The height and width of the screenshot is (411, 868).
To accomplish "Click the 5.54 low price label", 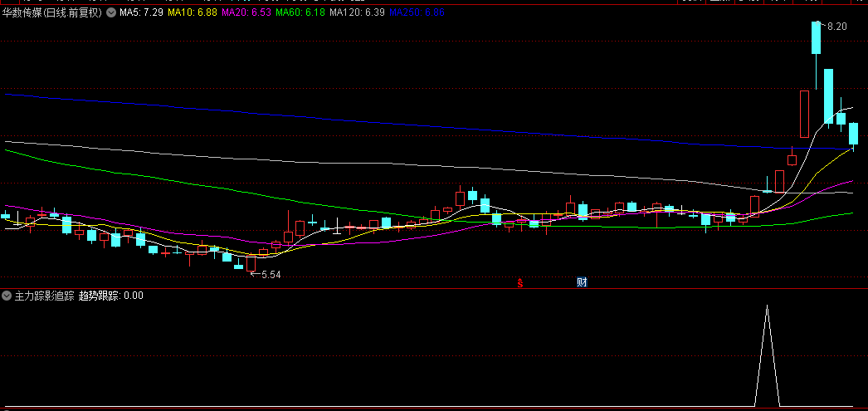I will click(x=271, y=275).
